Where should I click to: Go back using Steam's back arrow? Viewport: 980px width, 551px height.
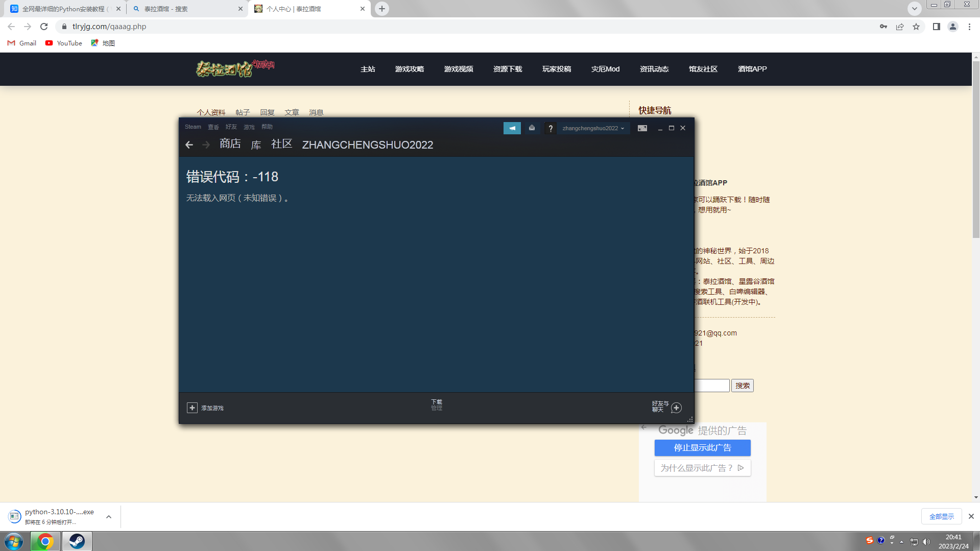point(189,145)
